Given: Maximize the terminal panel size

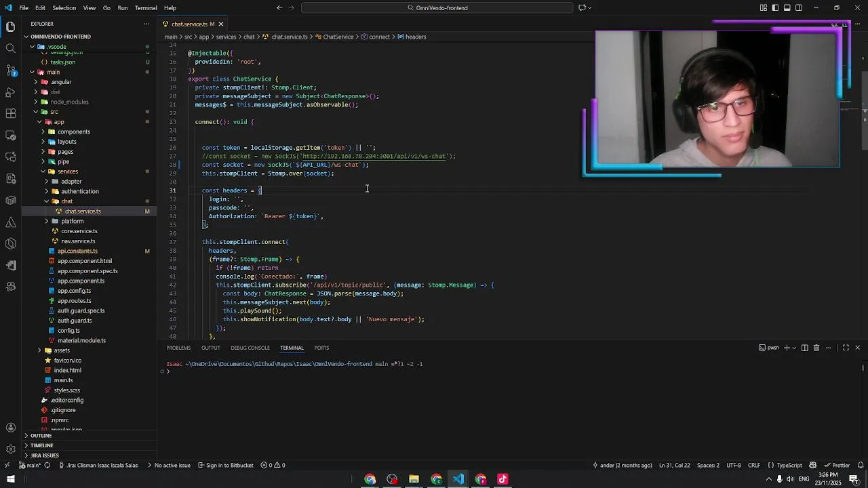Looking at the screenshot, I should [846, 348].
